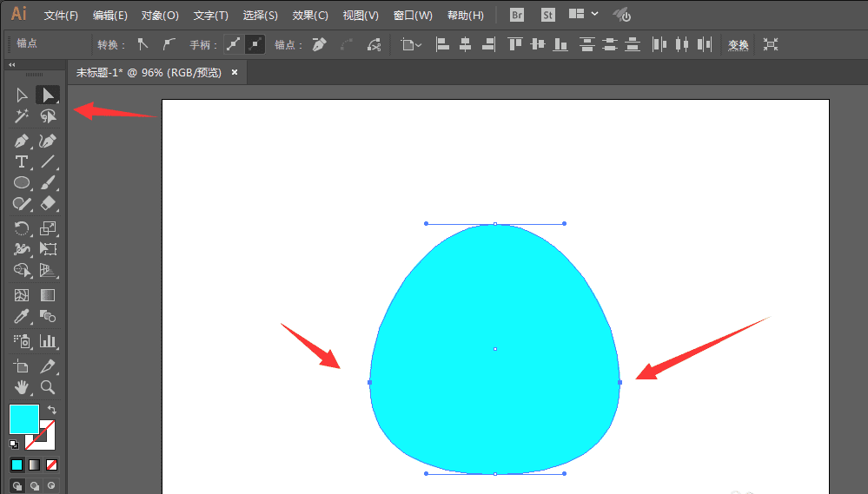Viewport: 868px width, 494px height.
Task: Select the Eyedropper tool
Action: pyautogui.click(x=22, y=316)
